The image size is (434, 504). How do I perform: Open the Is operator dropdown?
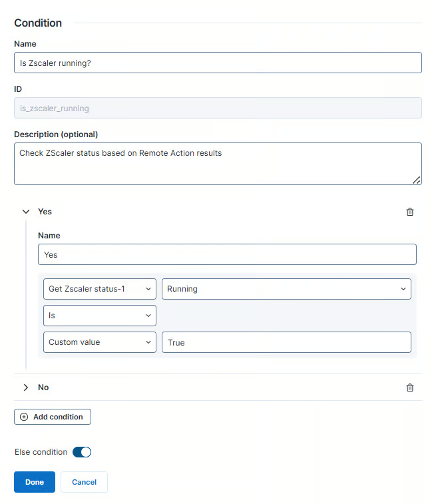click(100, 316)
